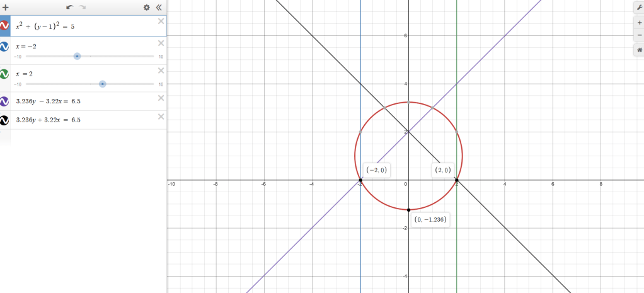644x293 pixels.
Task: Reset graph to default viewport home
Action: 637,50
